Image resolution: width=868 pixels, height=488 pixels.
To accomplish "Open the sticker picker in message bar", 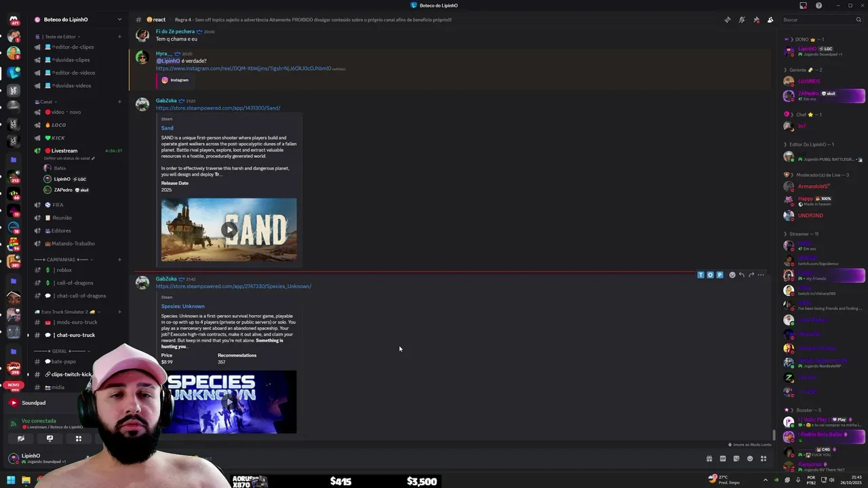I will point(736,459).
